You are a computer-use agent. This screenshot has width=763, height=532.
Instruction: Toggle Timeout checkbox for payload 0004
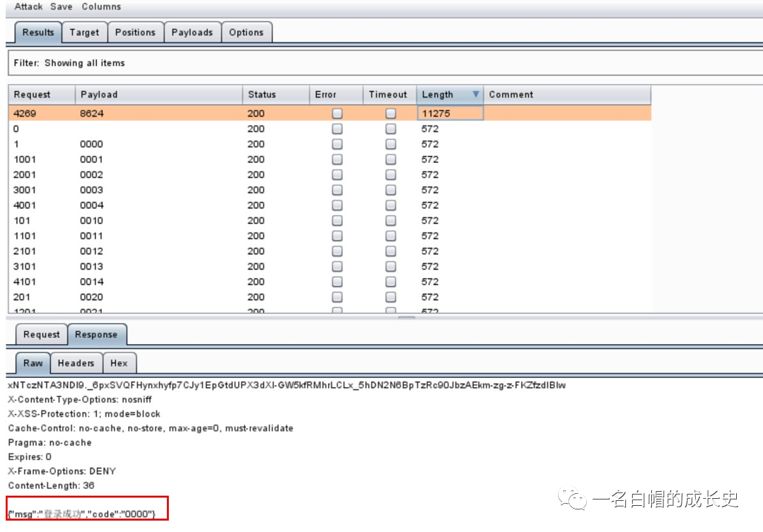pyautogui.click(x=390, y=205)
